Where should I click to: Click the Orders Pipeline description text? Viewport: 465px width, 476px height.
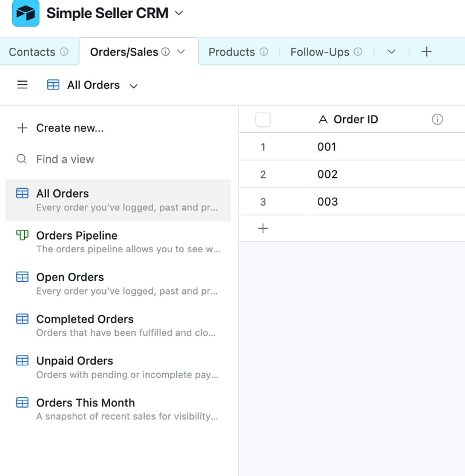(128, 249)
